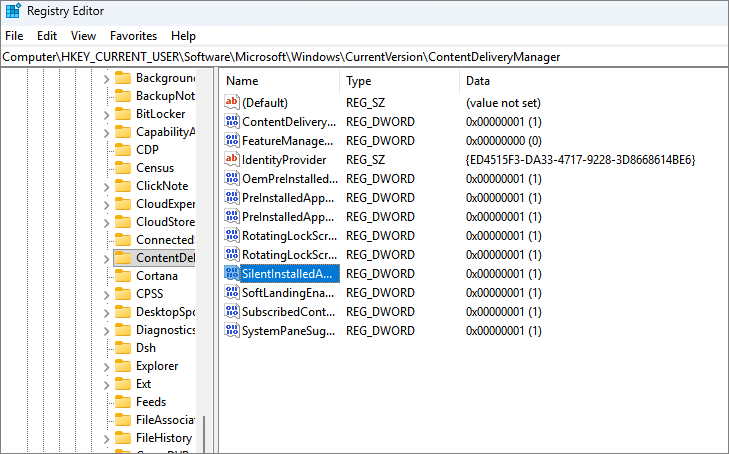729x454 pixels.
Task: Expand the Cortana key chevron
Action: pyautogui.click(x=107, y=276)
